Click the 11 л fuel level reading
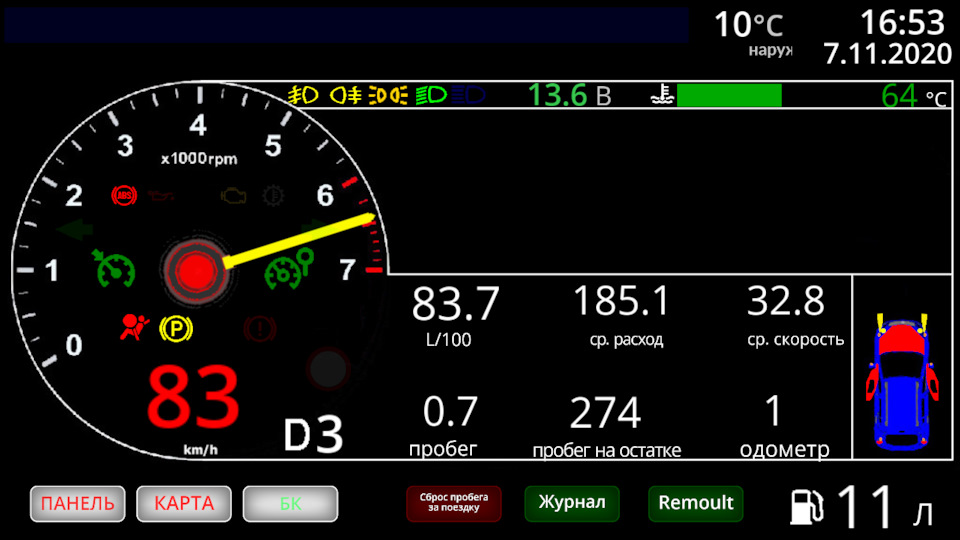Viewport: 960px width, 540px height. [885, 507]
